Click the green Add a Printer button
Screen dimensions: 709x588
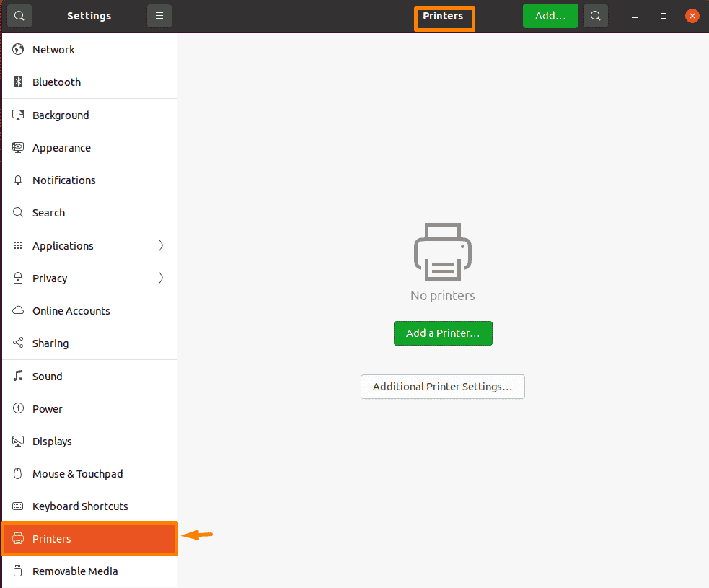pos(443,333)
